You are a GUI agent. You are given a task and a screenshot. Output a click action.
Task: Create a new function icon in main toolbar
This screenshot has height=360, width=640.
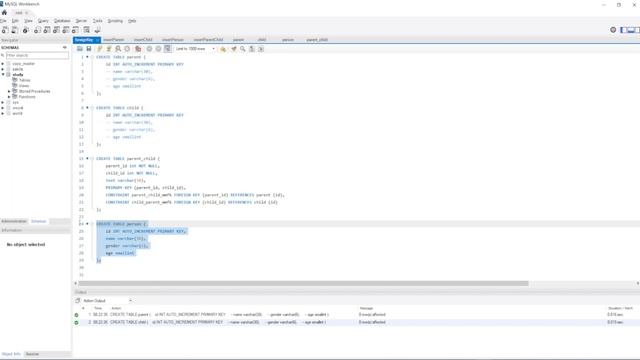click(76, 30)
